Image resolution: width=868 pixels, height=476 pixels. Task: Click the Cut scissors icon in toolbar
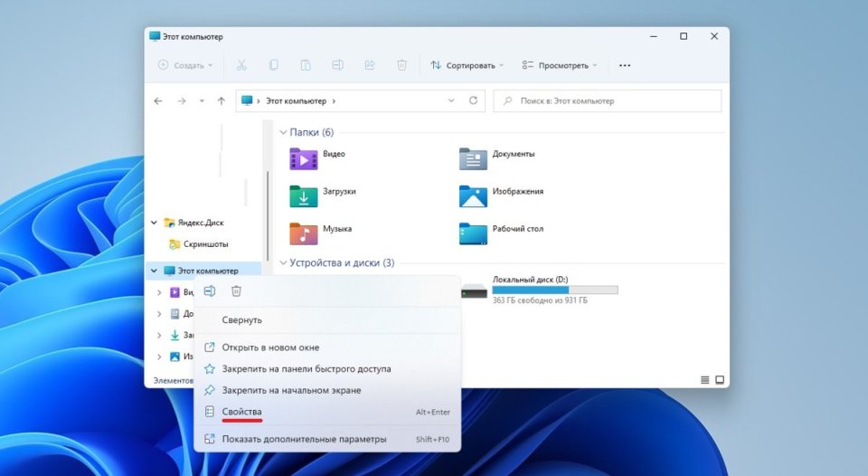click(241, 65)
